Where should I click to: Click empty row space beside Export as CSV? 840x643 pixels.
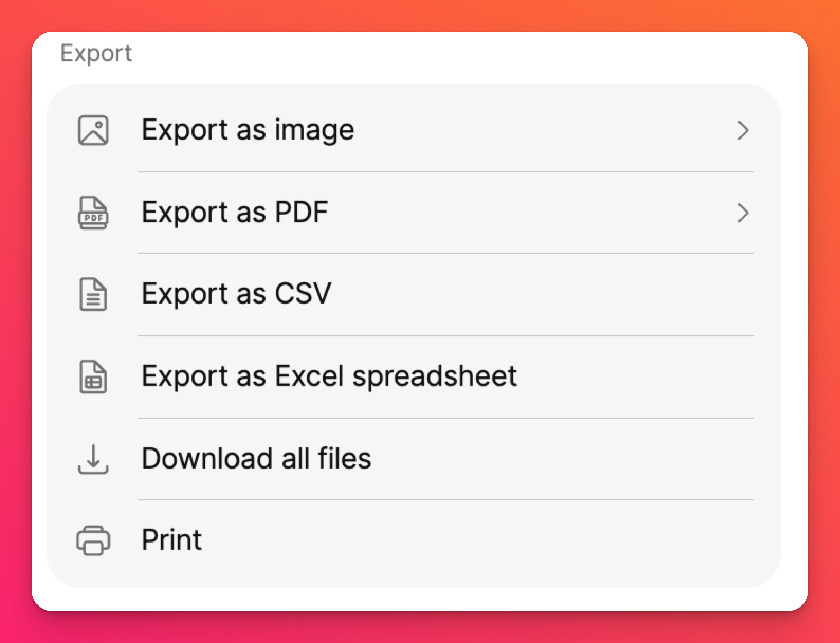tap(529, 295)
